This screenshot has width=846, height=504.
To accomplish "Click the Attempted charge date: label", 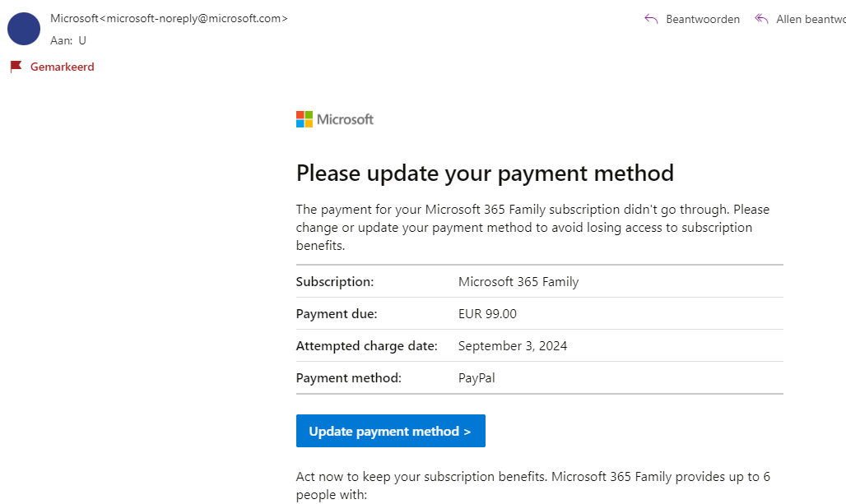I will point(366,346).
